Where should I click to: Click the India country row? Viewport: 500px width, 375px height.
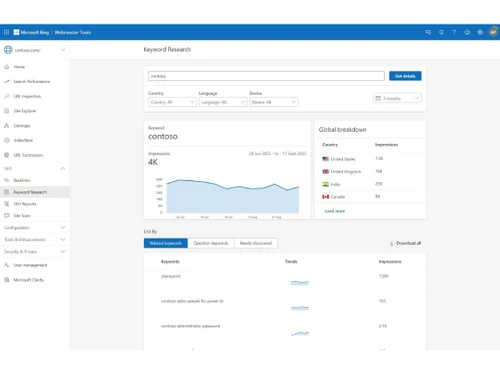370,184
